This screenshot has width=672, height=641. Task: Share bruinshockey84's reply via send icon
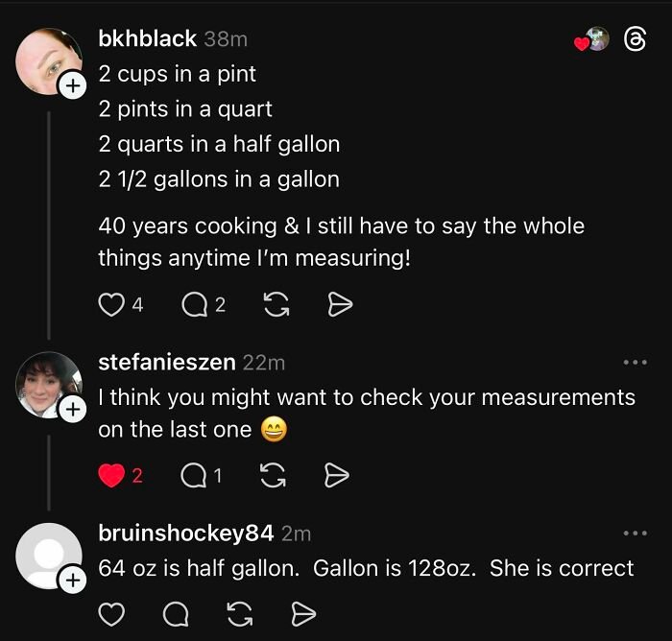(x=303, y=613)
